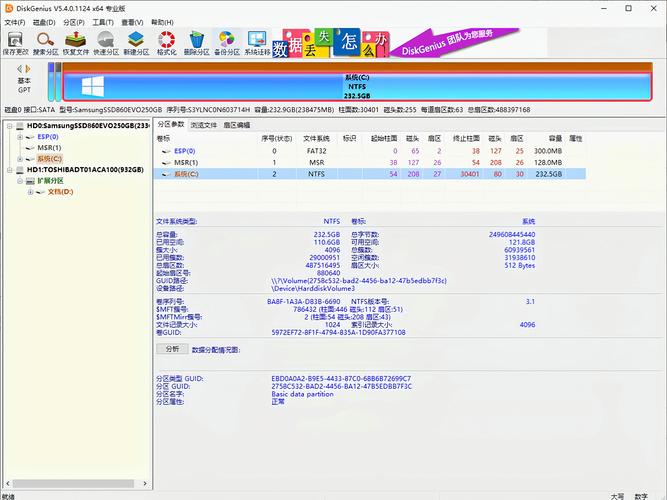Launch the Recover Files (恢复文件) tool
Screen dimensions: 667x500
[x=76, y=43]
